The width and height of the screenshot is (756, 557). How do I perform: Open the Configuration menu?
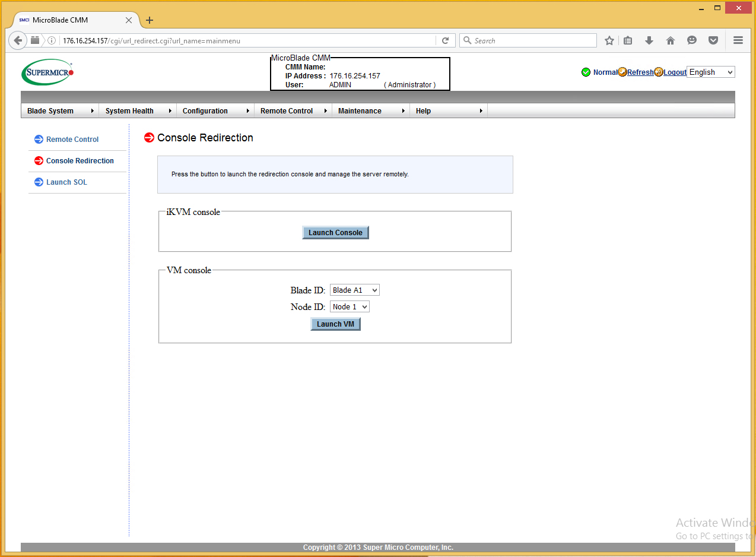[x=215, y=111]
